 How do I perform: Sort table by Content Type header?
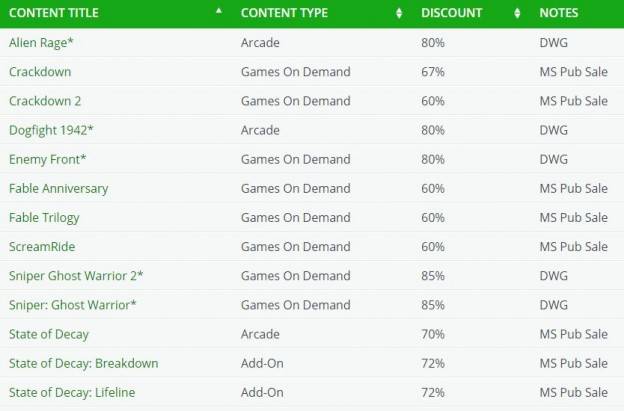284,13
